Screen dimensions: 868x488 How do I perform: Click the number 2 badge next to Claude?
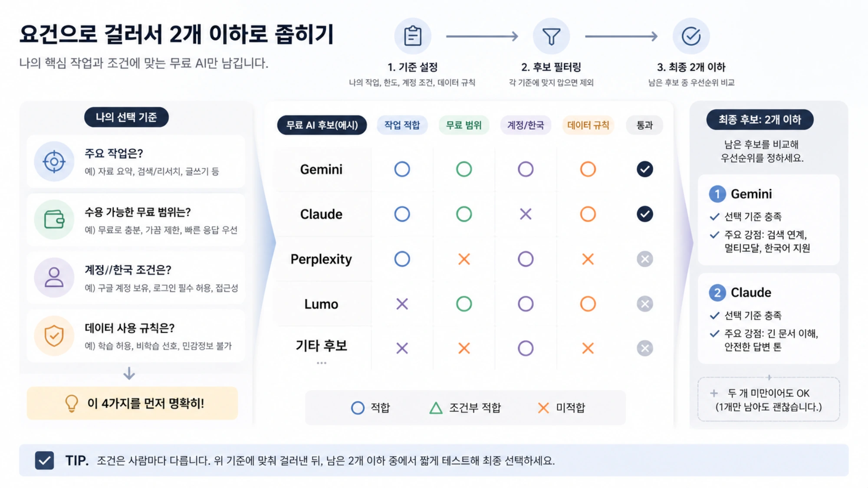pyautogui.click(x=717, y=293)
